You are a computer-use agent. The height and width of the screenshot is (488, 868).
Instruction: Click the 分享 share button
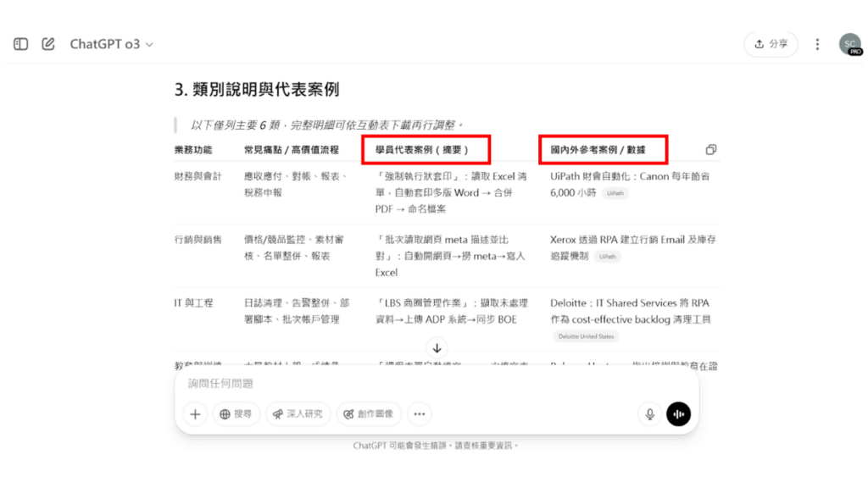pyautogui.click(x=771, y=44)
